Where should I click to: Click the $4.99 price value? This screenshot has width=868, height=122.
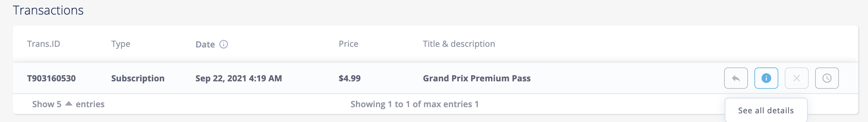point(349,78)
